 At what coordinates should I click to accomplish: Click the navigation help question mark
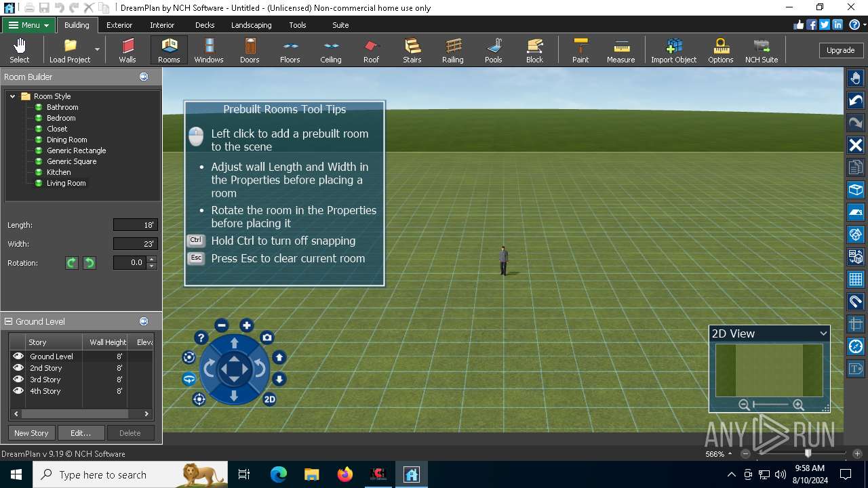(201, 338)
